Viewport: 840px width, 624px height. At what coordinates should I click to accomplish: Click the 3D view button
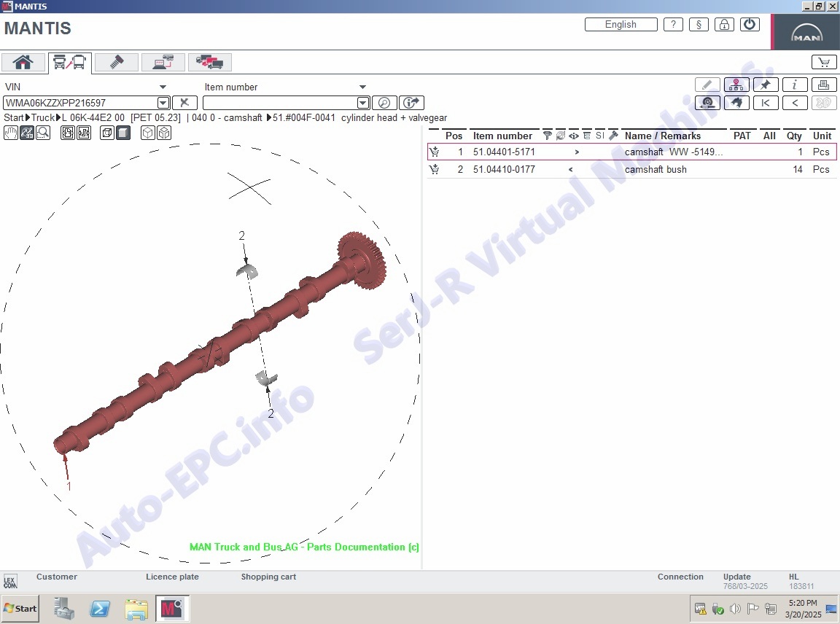click(824, 103)
